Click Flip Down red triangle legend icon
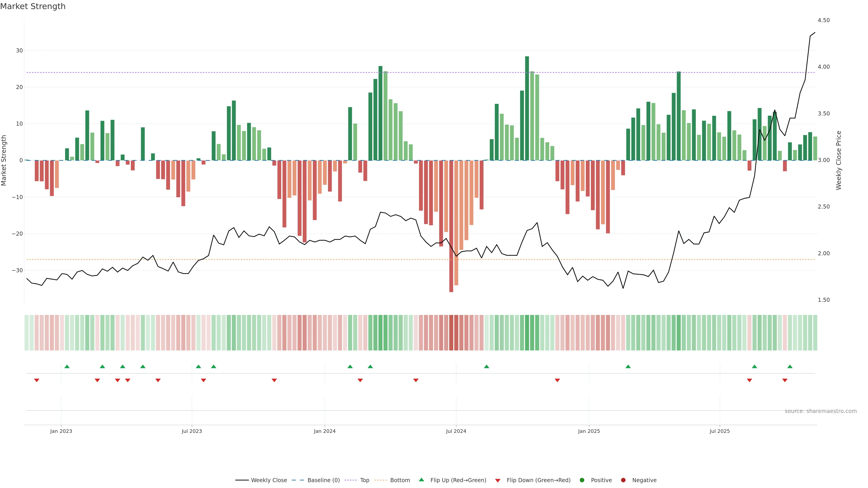The image size is (868, 488). pyautogui.click(x=498, y=481)
